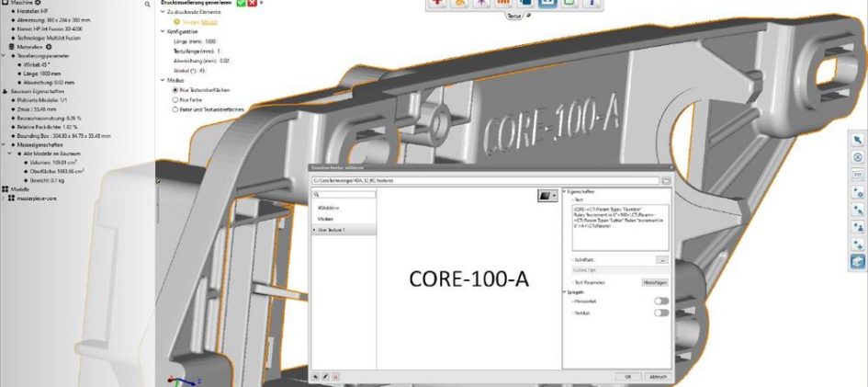Browse texture folder using the folder icon

click(666, 181)
